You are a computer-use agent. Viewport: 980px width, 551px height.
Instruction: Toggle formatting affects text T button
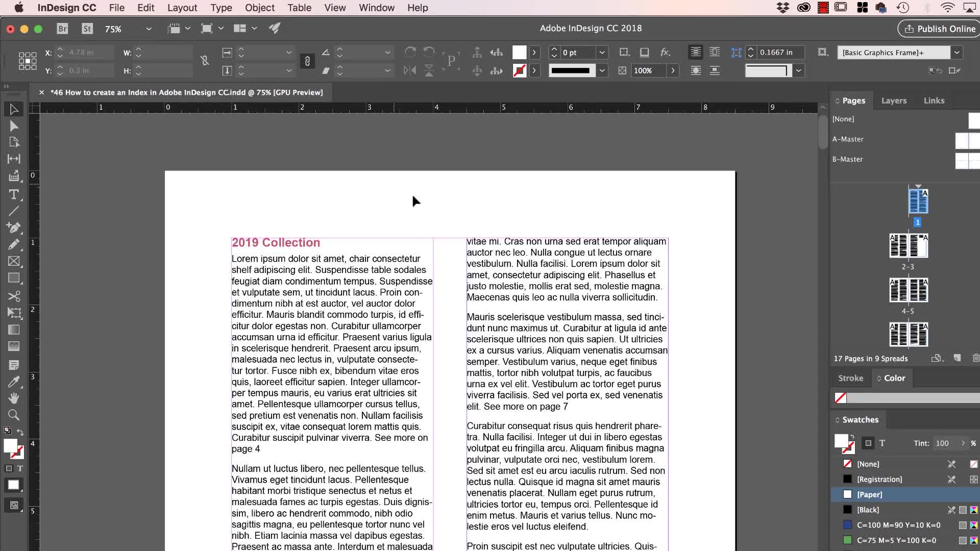pyautogui.click(x=20, y=468)
